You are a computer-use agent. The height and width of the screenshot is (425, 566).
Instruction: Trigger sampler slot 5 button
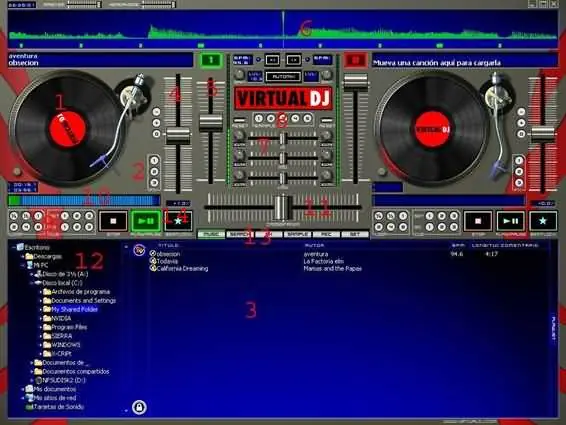[307, 118]
